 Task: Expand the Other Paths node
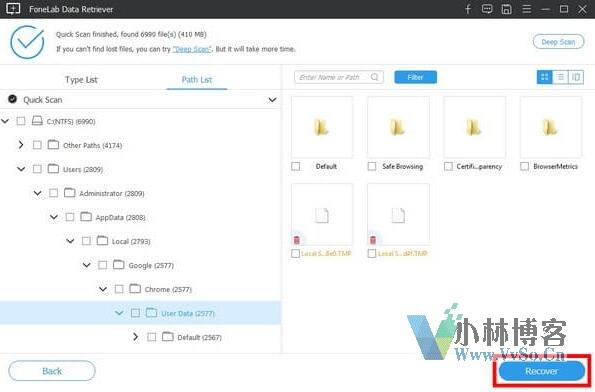(21, 145)
